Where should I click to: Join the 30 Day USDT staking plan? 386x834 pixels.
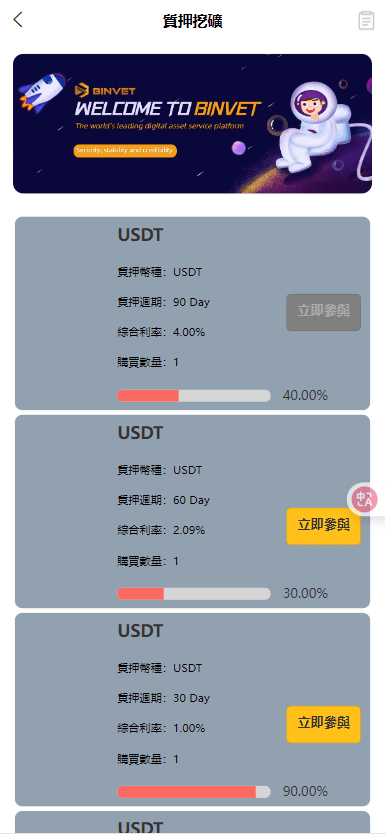(323, 724)
